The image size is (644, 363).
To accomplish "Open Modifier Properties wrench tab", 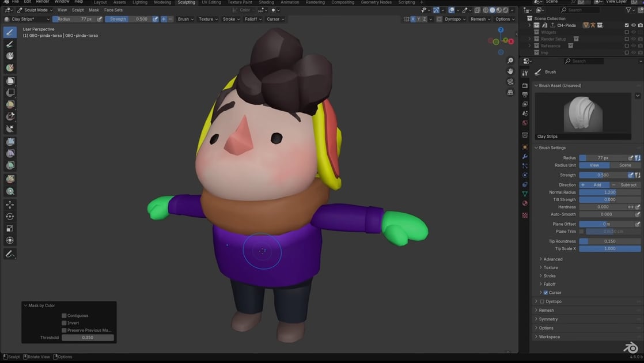I will pos(525,157).
